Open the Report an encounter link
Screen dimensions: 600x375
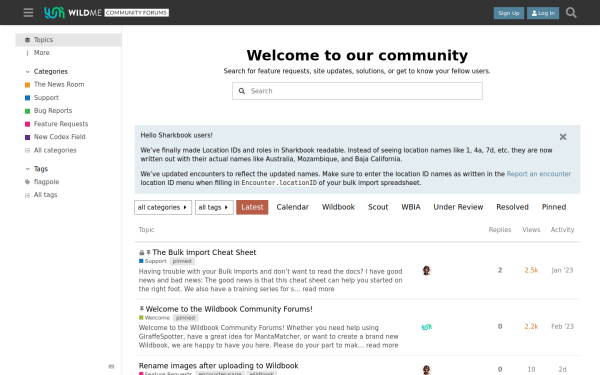point(538,174)
